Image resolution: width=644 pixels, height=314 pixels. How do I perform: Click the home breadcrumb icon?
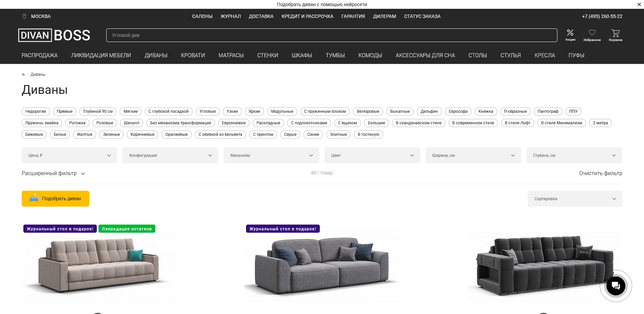pyautogui.click(x=23, y=75)
